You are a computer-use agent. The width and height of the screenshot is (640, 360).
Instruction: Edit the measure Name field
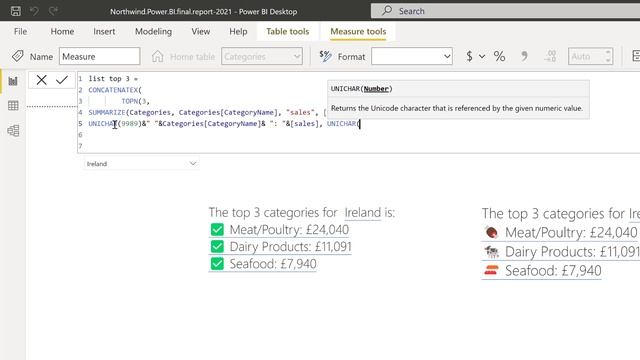tap(100, 56)
